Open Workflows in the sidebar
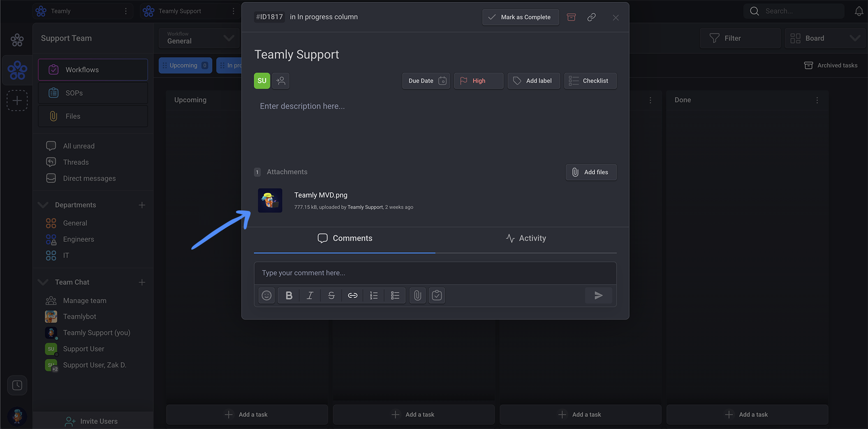Screen dimensions: 868x429 [x=93, y=70]
